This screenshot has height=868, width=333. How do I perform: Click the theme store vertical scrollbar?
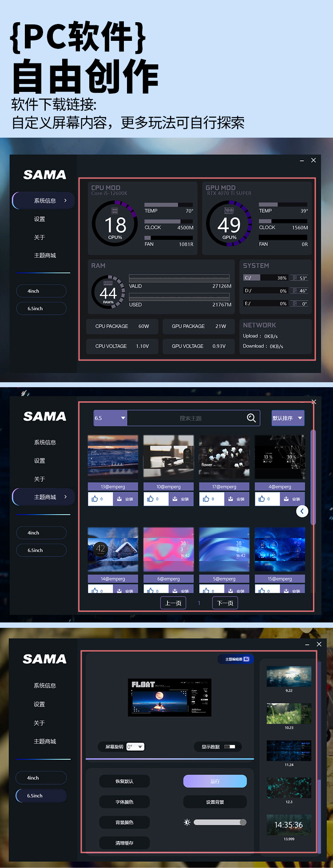(x=313, y=477)
